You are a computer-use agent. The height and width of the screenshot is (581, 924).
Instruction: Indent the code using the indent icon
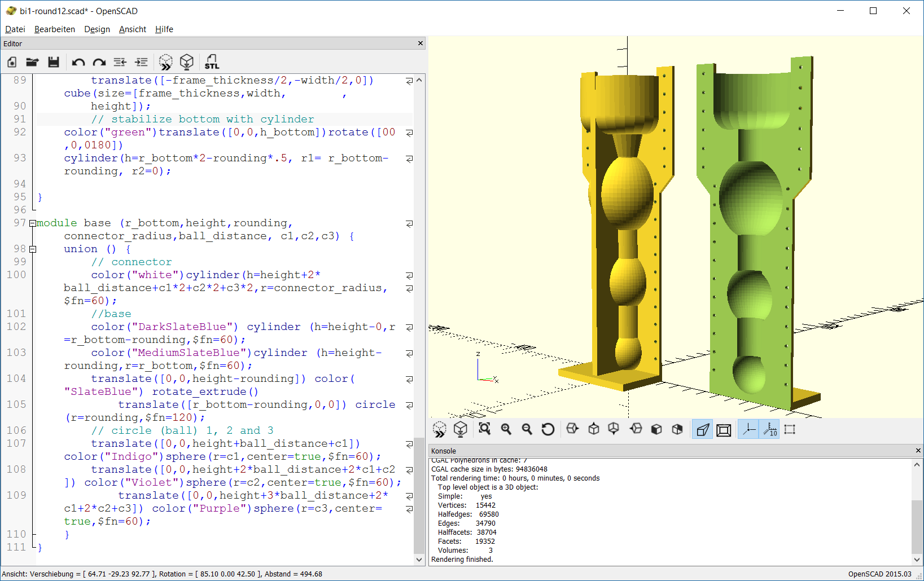click(x=141, y=62)
